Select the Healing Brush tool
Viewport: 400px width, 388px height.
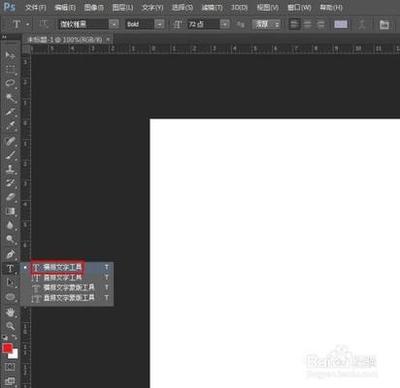[x=10, y=141]
